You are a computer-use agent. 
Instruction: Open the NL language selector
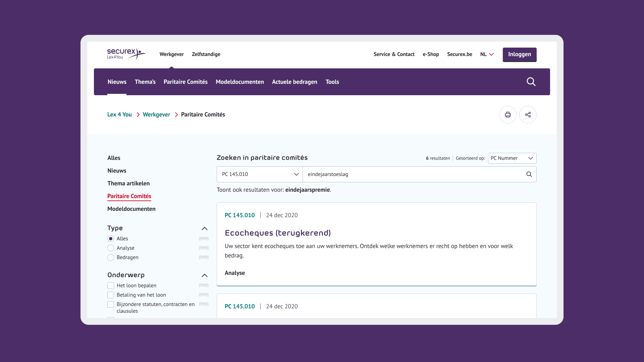click(x=487, y=54)
